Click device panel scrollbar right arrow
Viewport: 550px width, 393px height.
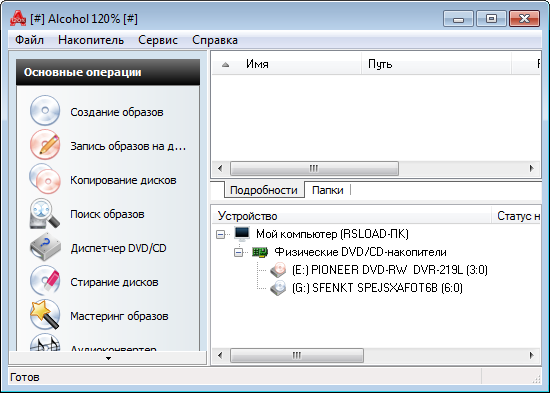(532, 355)
